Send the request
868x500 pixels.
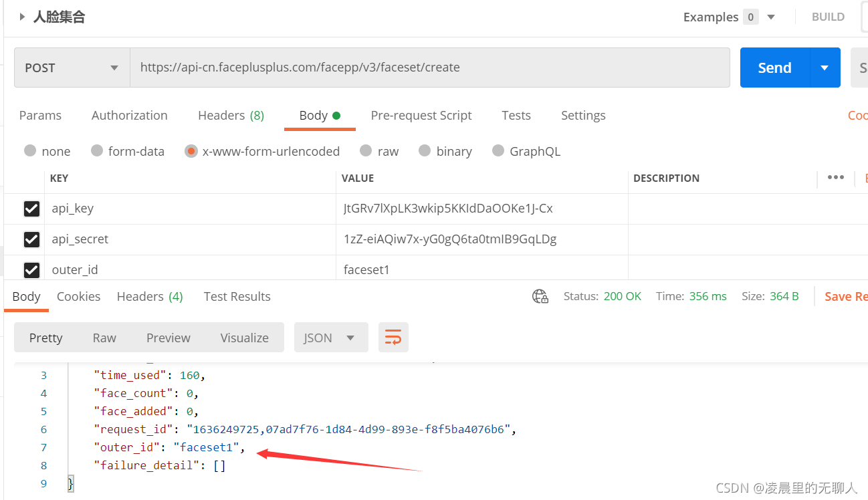coord(774,68)
